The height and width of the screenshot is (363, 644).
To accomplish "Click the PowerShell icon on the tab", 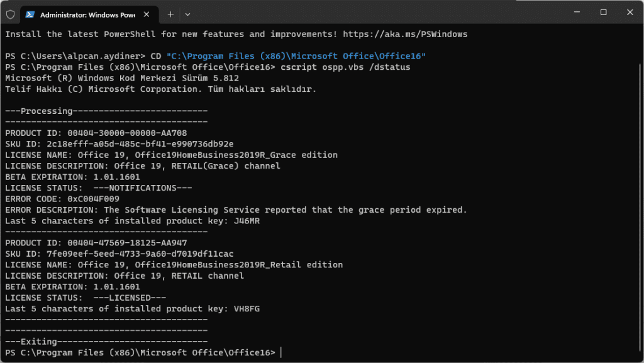I will 30,14.
